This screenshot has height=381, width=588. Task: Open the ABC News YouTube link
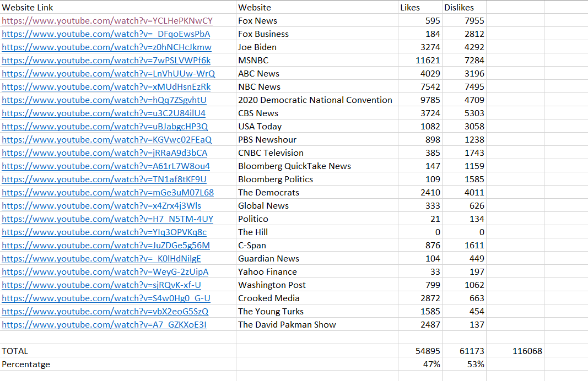click(109, 73)
